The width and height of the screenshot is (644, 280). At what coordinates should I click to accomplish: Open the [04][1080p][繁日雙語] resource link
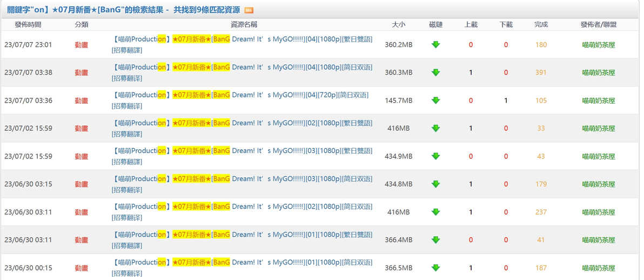coord(243,45)
